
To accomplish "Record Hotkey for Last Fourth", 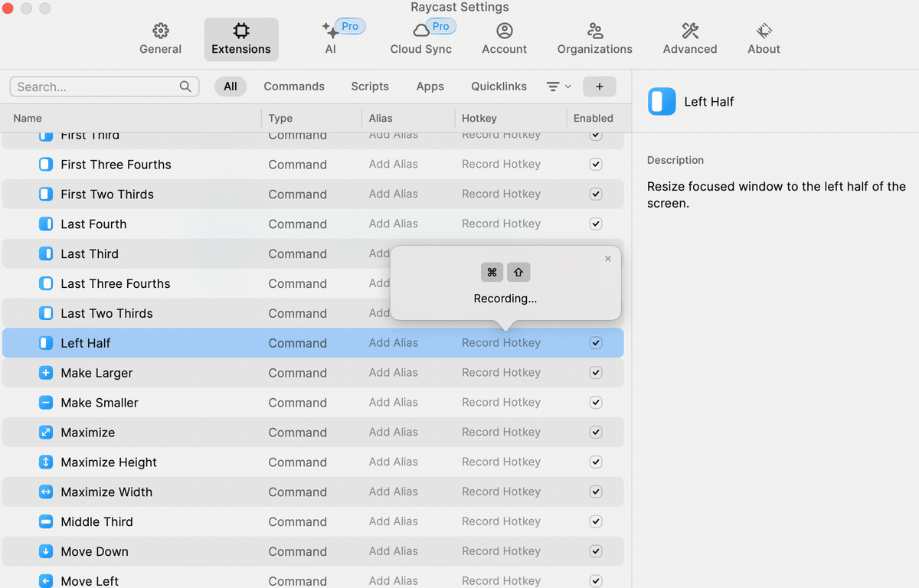I will 501,224.
